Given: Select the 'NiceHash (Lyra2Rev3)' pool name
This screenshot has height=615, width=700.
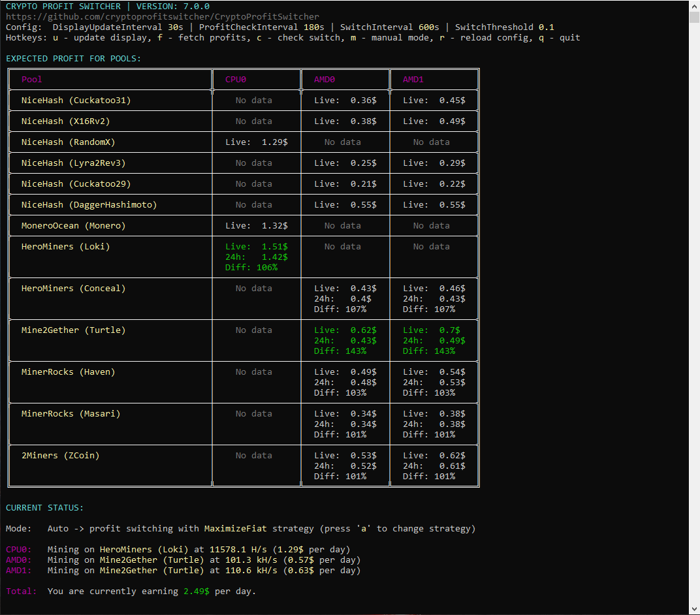Looking at the screenshot, I should coord(73,163).
